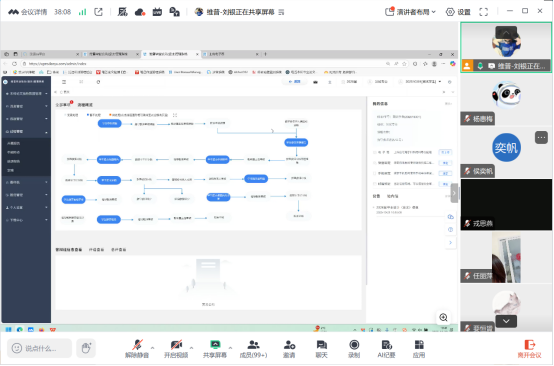Click blue chevron in shared floating bar
554x366 pixels.
[x=450, y=243]
